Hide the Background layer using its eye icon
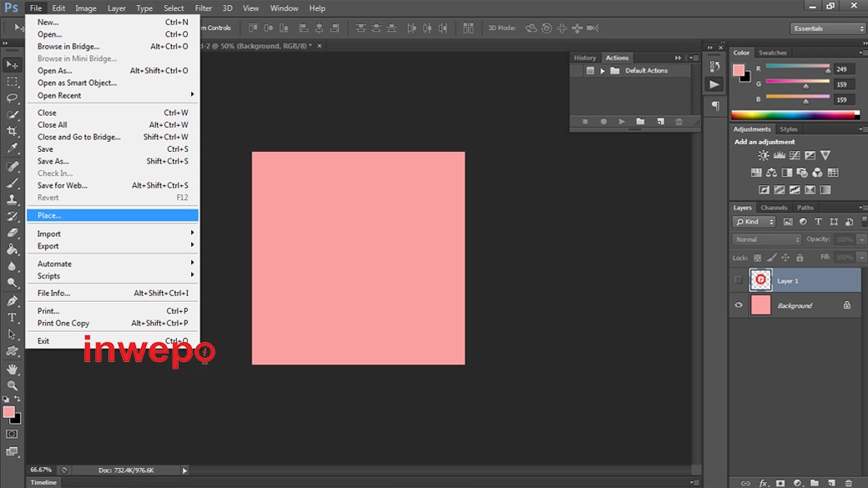 tap(738, 305)
